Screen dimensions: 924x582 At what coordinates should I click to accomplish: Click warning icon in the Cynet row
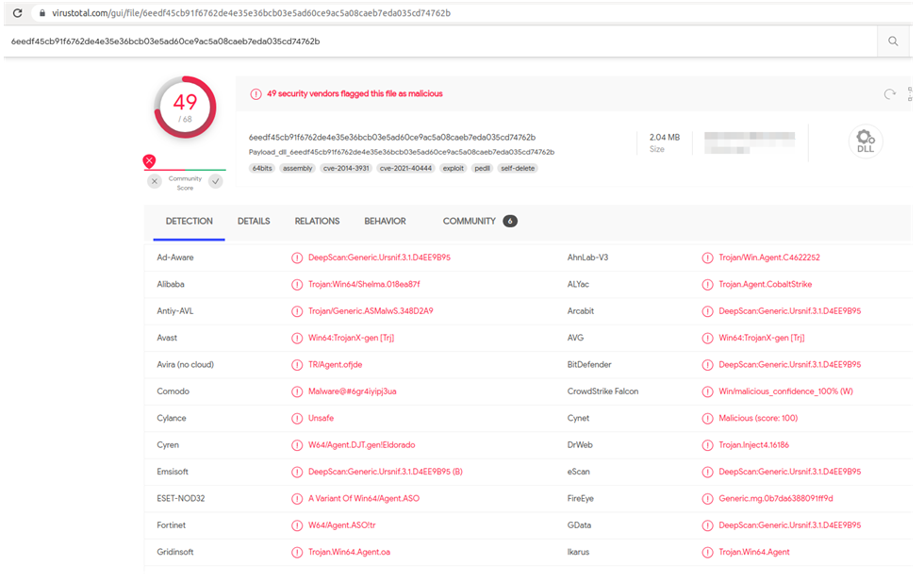pyautogui.click(x=707, y=418)
